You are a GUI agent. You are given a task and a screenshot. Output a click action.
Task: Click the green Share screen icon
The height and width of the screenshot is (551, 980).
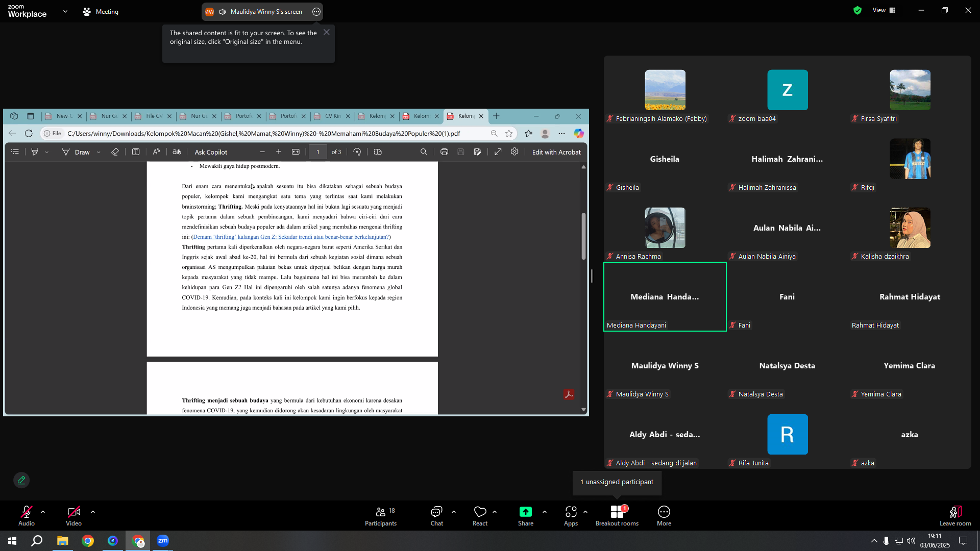[x=525, y=512]
